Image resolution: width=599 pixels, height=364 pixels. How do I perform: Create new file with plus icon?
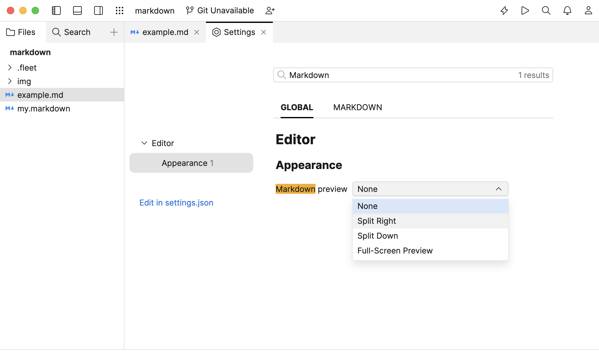tap(114, 32)
